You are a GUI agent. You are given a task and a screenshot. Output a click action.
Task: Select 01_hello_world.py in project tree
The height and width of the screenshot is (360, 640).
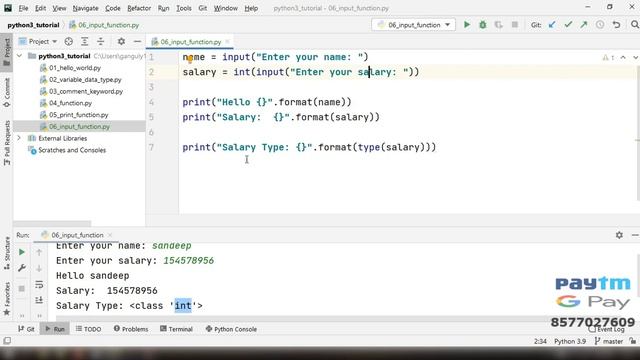click(x=75, y=68)
